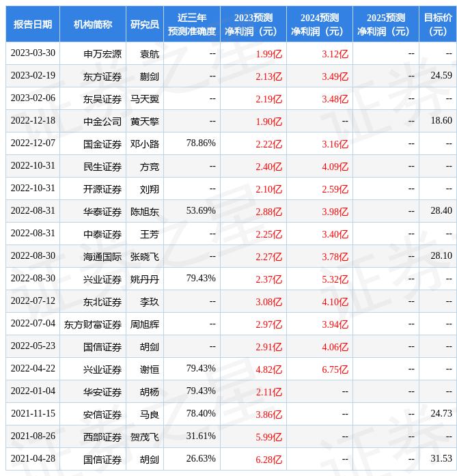Click the 2.19亿 profit value
The image size is (457, 476).
268,98
